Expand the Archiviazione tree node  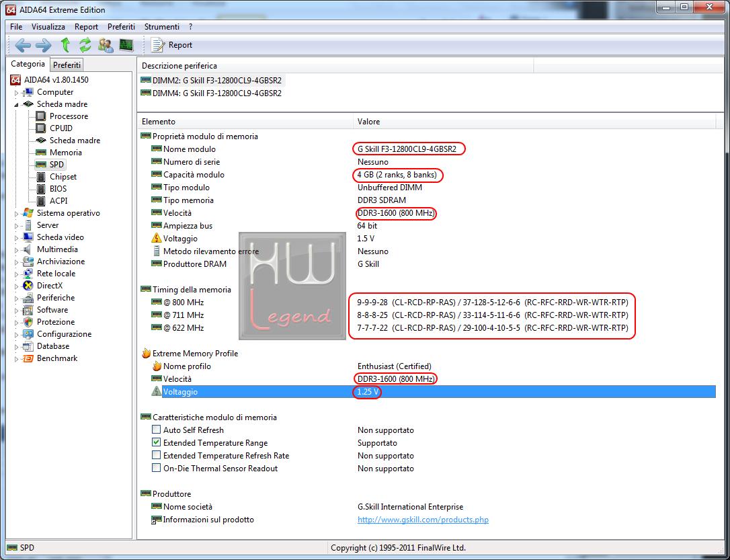(17, 262)
